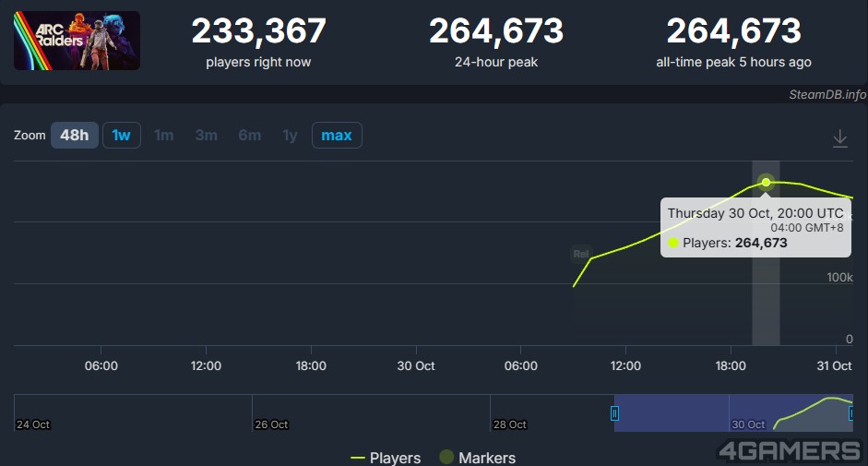
Task: Click the 26 Oct area in navigator
Action: tap(272, 424)
